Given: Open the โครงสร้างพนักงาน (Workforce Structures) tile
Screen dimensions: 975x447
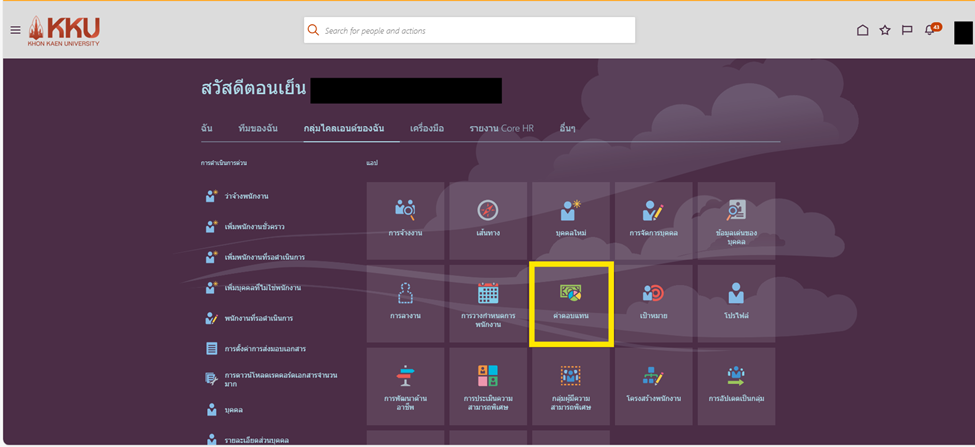Looking at the screenshot, I should coord(654,386).
